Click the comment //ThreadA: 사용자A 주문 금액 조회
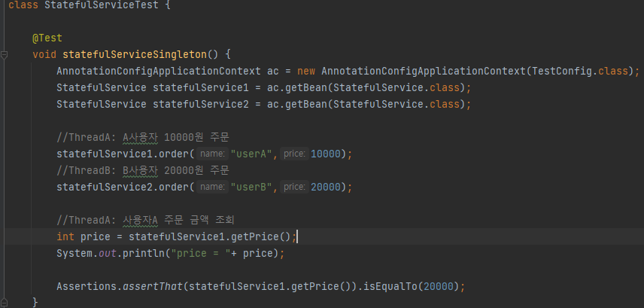This screenshot has height=308, width=644. coord(145,220)
